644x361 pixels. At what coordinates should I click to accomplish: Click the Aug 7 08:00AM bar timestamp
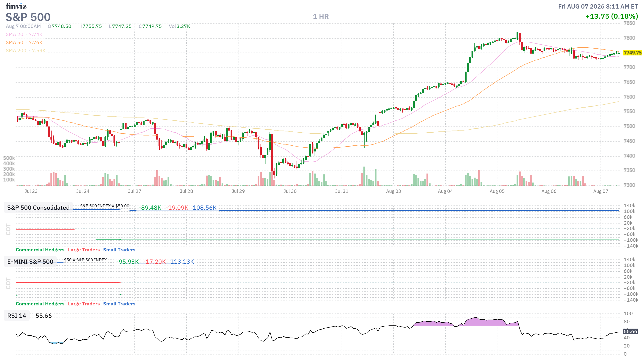click(23, 26)
